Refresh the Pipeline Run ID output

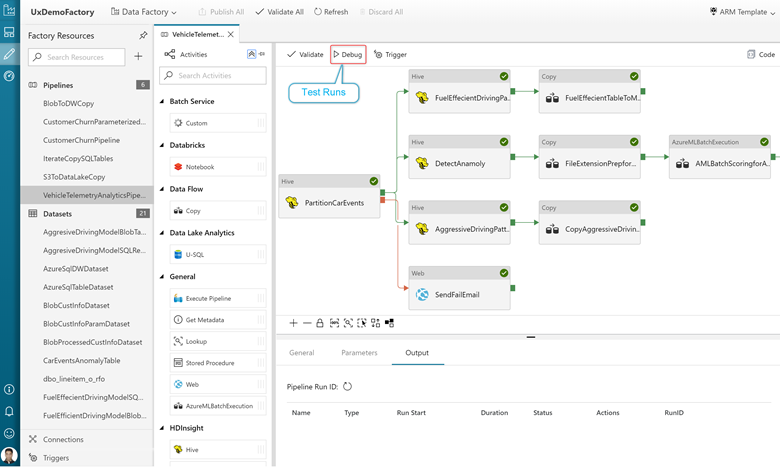(347, 386)
